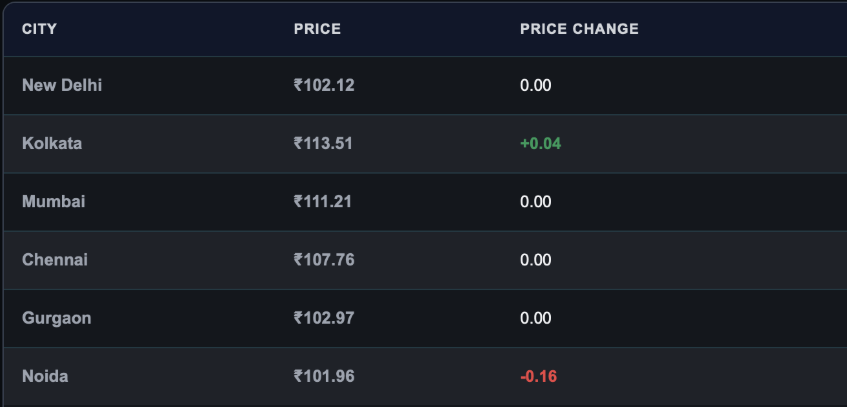Click Gurgaon price ₹102.97
The image size is (847, 407).
point(324,318)
